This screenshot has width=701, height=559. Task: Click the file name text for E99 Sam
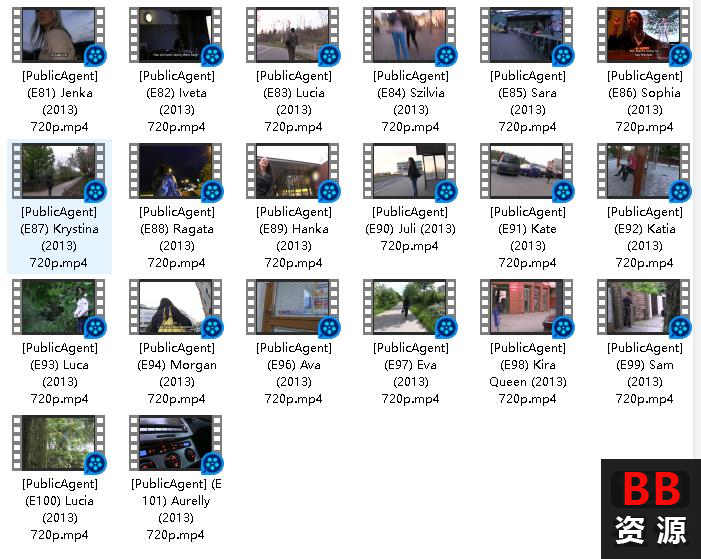click(645, 373)
